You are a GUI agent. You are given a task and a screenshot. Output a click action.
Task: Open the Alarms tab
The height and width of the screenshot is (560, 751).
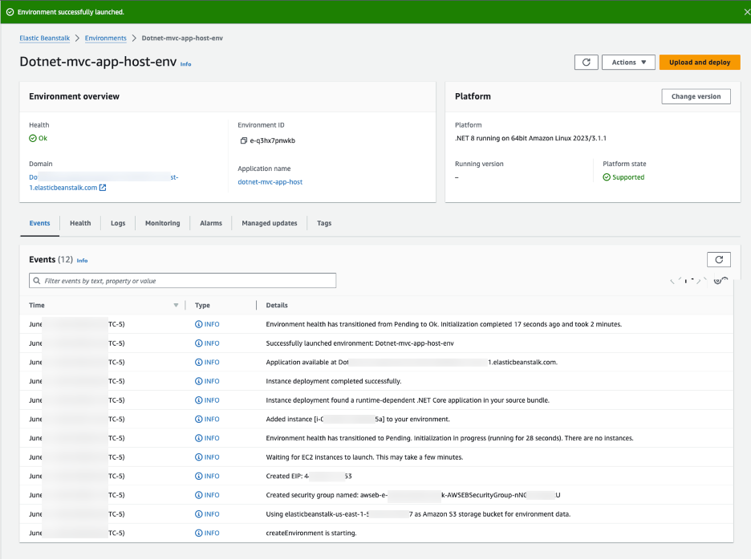click(211, 223)
